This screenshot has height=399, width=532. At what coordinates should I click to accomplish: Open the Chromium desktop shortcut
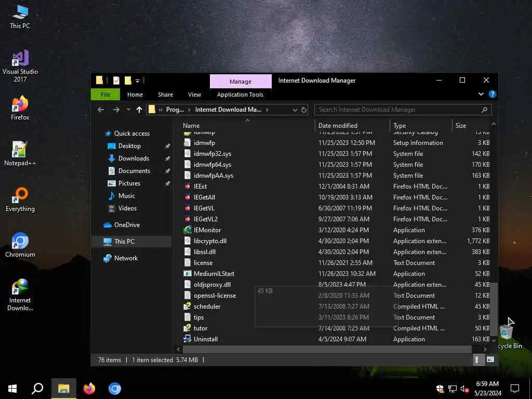click(20, 245)
